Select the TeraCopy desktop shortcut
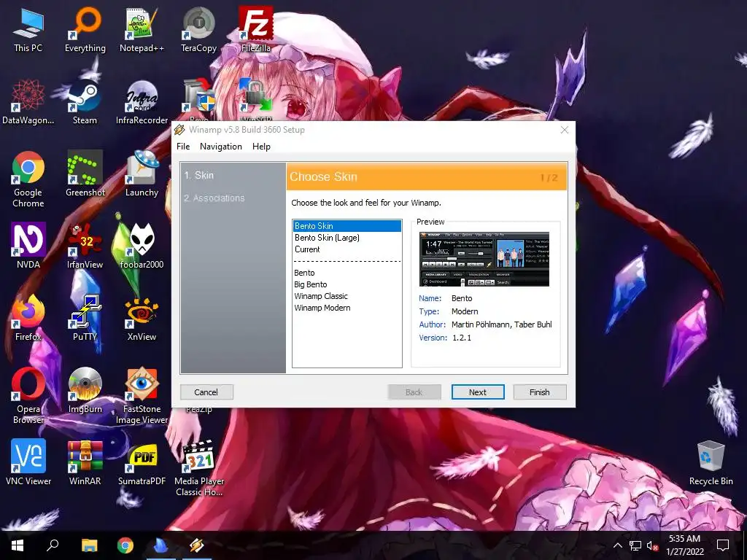This screenshot has height=560, width=747. coord(198,29)
